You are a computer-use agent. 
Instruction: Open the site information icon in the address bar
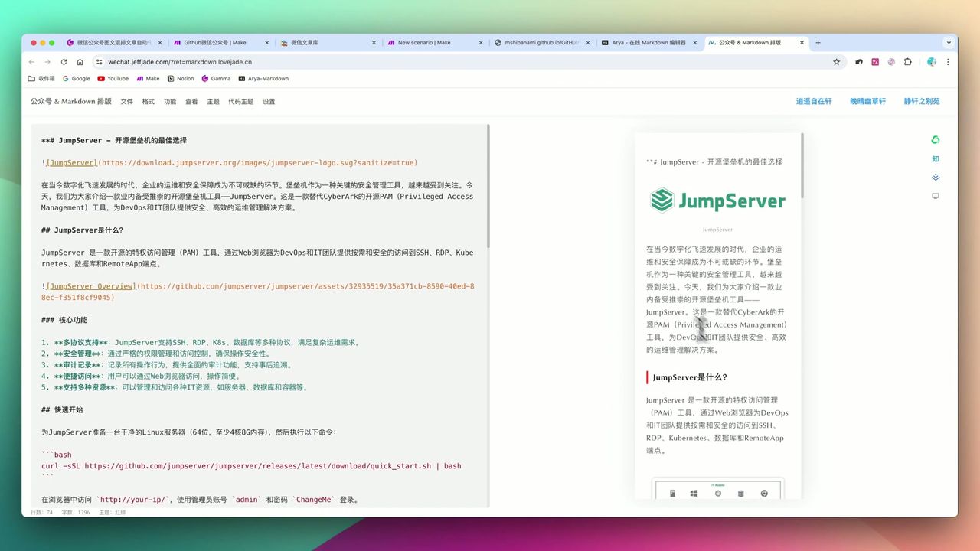[100, 62]
